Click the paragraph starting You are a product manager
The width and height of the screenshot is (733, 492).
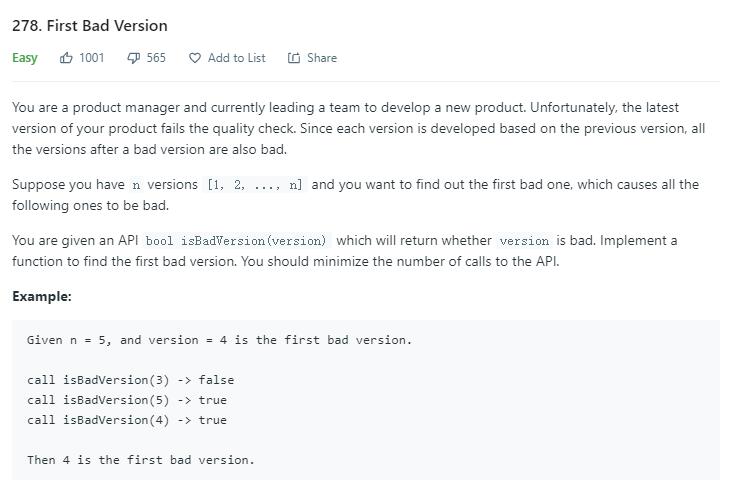359,129
